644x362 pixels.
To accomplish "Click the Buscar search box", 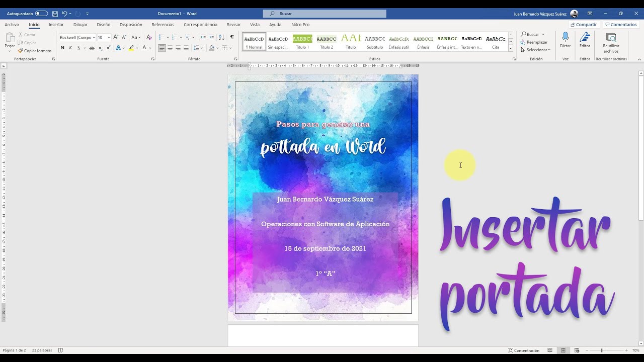I will 325,14.
